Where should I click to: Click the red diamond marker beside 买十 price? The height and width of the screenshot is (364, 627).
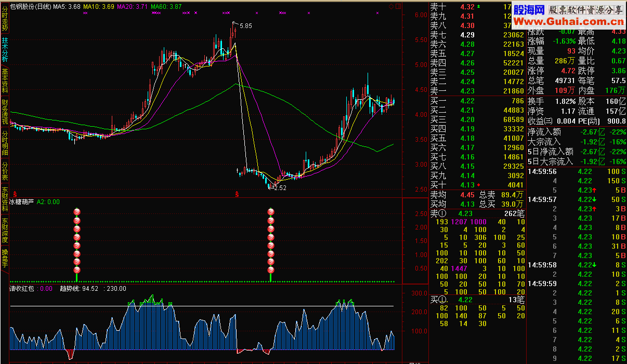click(x=478, y=185)
